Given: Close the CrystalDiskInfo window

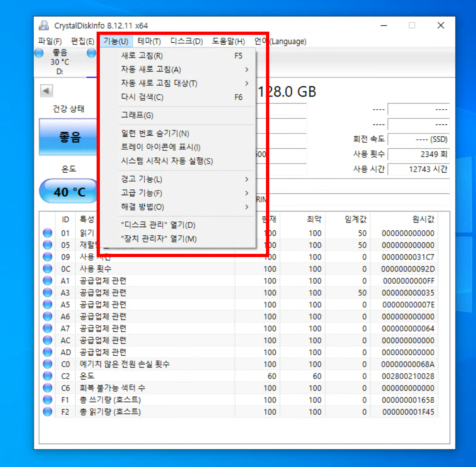Looking at the screenshot, I should (x=441, y=25).
